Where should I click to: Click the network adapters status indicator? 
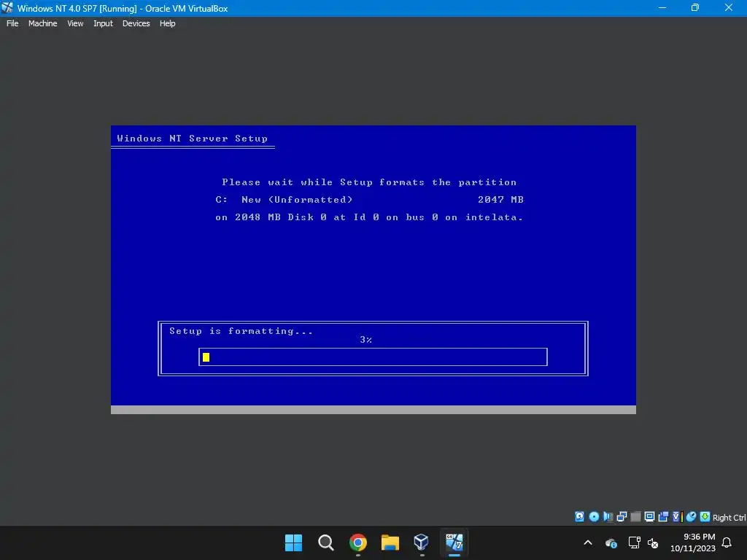622,517
